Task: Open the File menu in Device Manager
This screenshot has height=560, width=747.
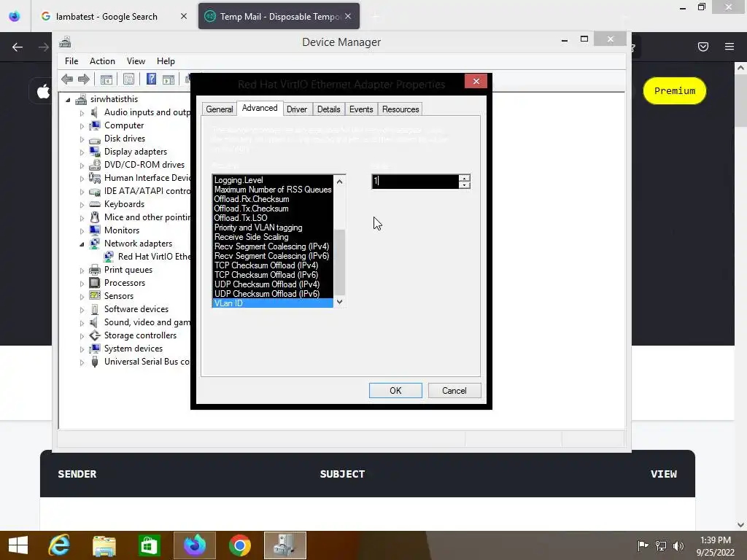Action: 71,61
